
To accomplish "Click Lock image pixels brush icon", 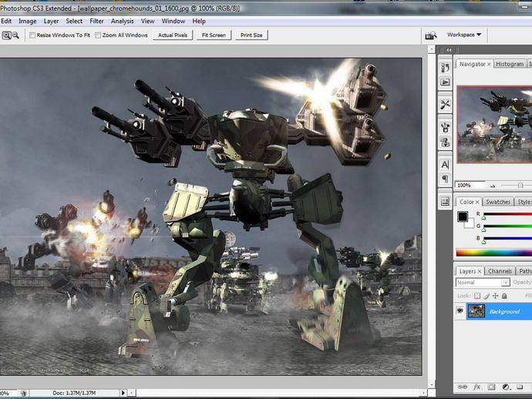I will coord(487,296).
